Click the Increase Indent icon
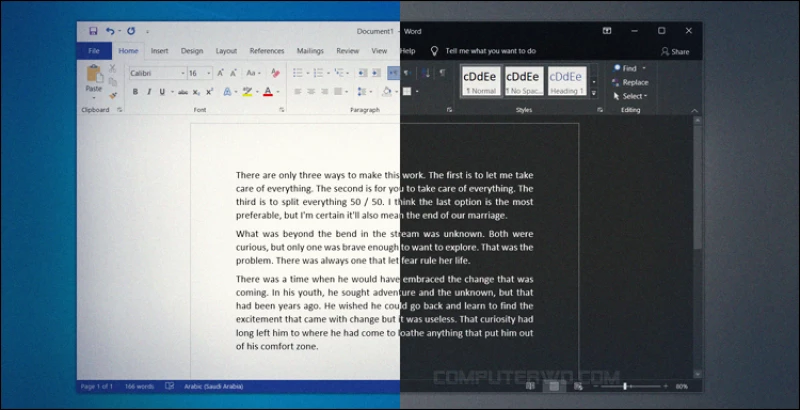Viewport: 800px width, 410px height. (376, 73)
